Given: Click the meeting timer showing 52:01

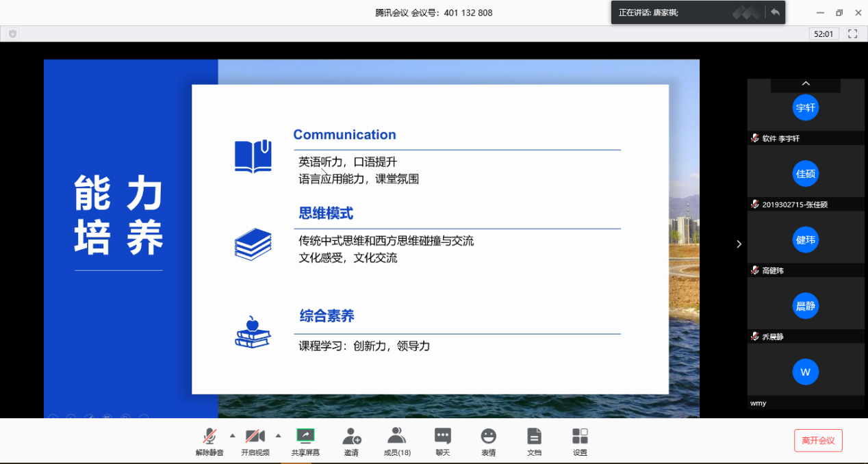Looking at the screenshot, I should pos(824,34).
